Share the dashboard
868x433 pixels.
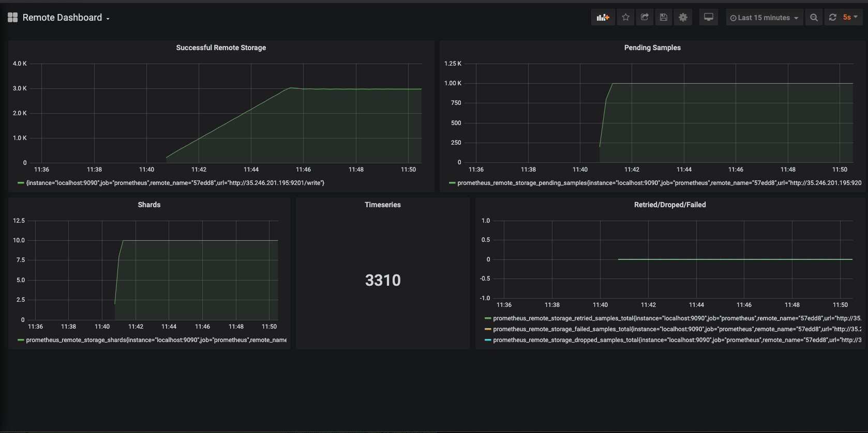coord(645,17)
